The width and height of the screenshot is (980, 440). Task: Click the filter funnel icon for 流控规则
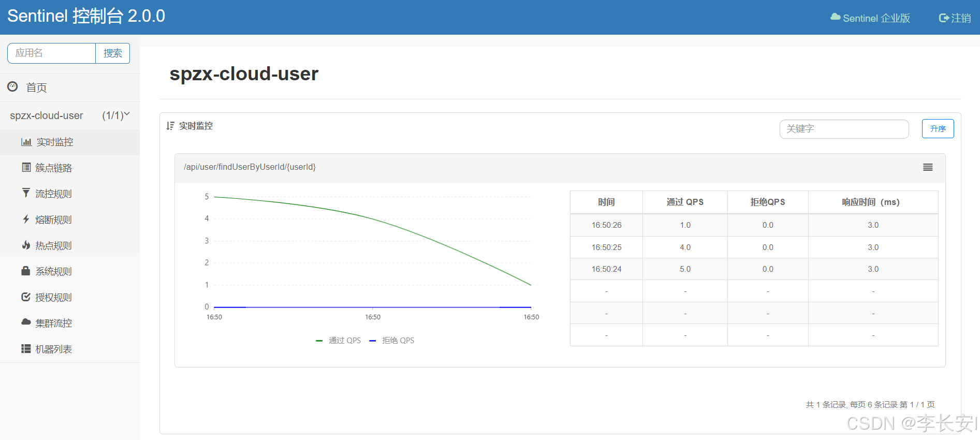[26, 193]
